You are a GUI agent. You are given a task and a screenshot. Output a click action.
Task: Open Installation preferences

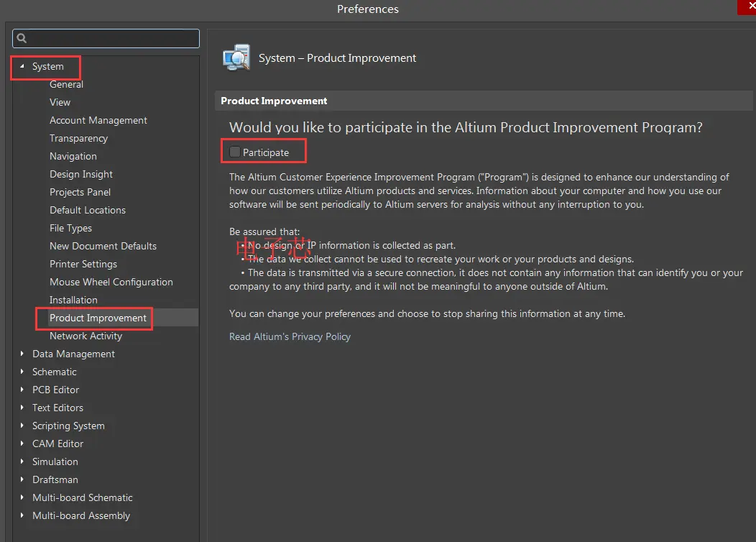(x=73, y=300)
